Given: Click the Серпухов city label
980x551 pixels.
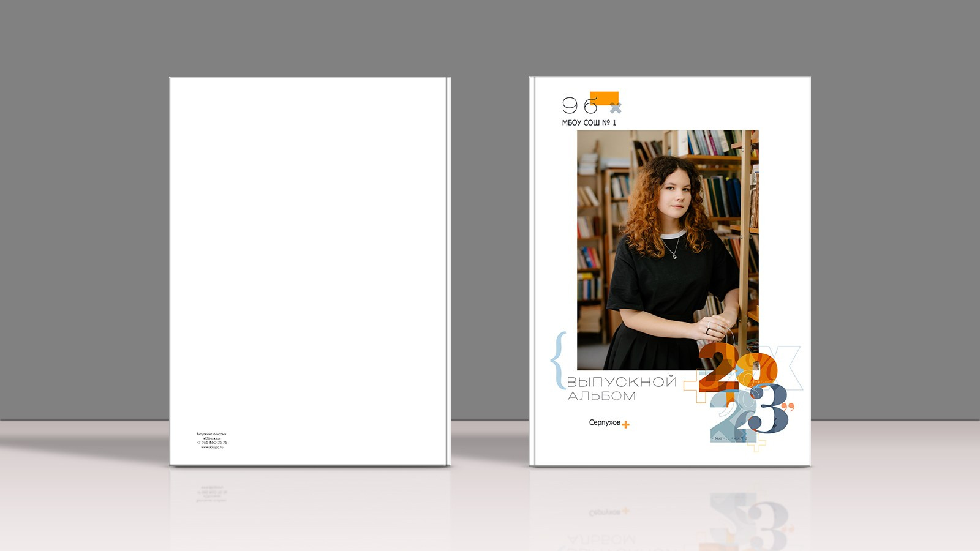Looking at the screenshot, I should [604, 422].
